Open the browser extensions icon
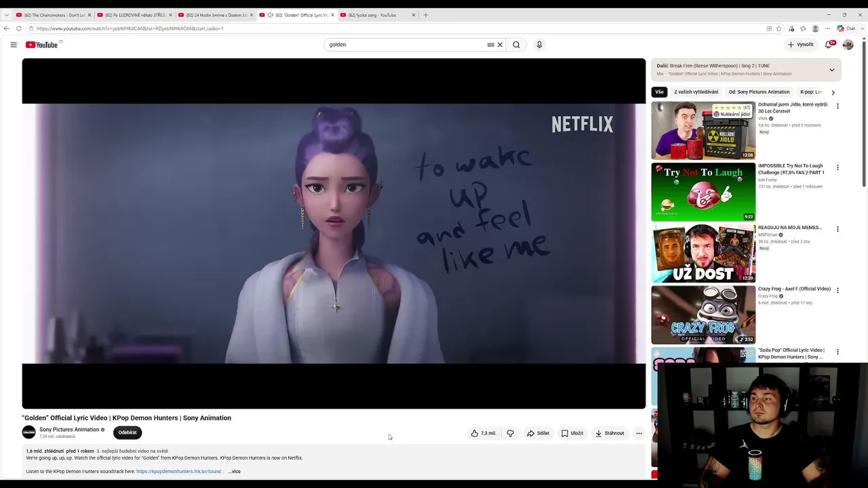This screenshot has width=868, height=488. (x=791, y=28)
